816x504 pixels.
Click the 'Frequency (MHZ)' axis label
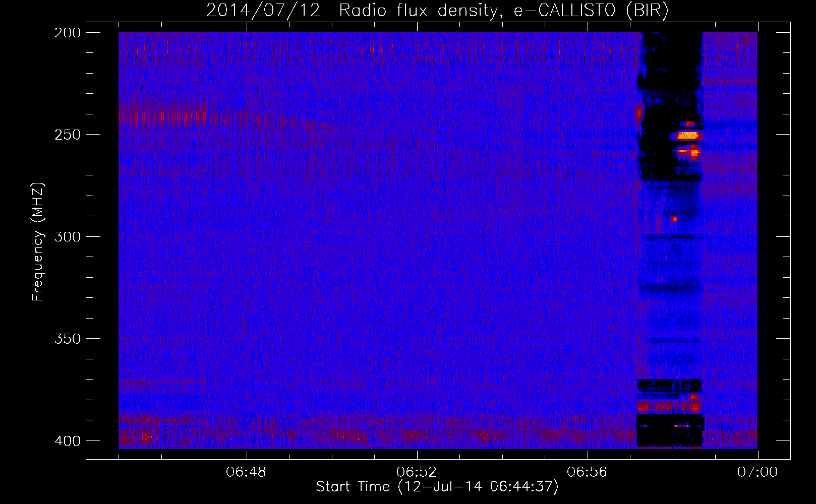pos(38,242)
